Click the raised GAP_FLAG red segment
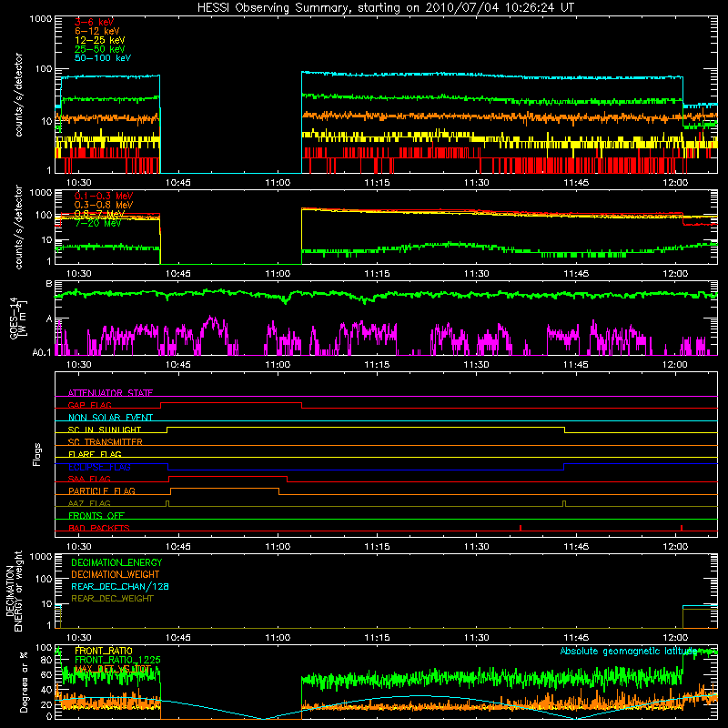The width and height of the screenshot is (728, 728). 231,403
